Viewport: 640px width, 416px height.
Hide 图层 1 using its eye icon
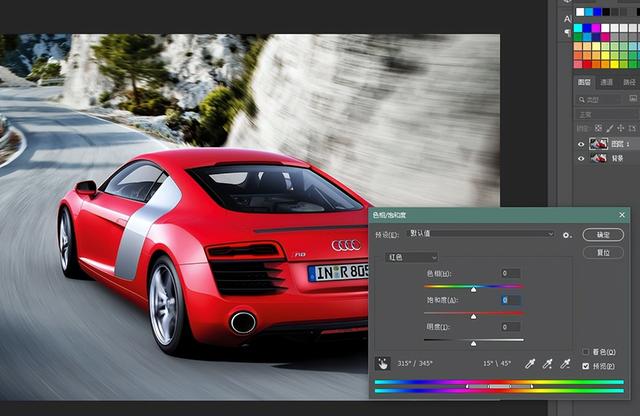[x=582, y=143]
